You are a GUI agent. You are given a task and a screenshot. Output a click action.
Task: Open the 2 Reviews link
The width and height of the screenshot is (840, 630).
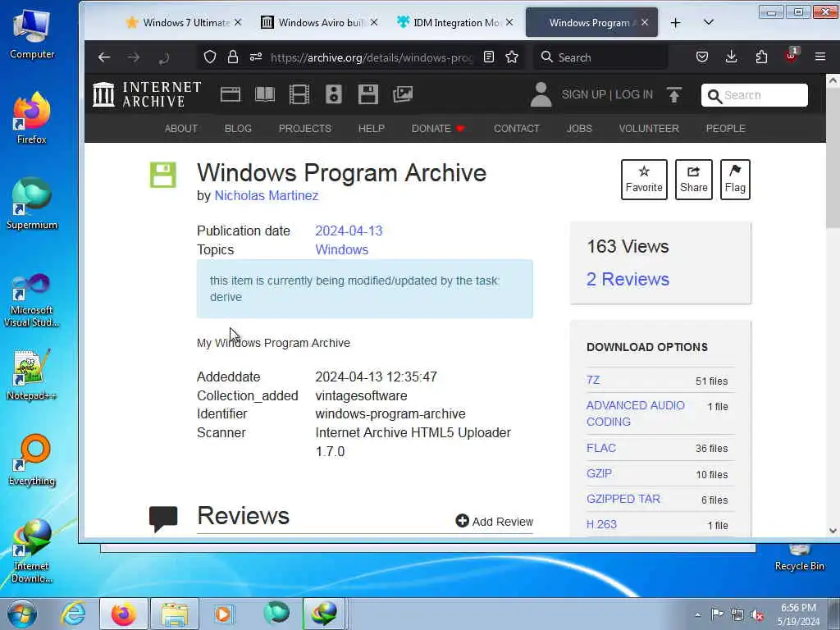coord(628,279)
